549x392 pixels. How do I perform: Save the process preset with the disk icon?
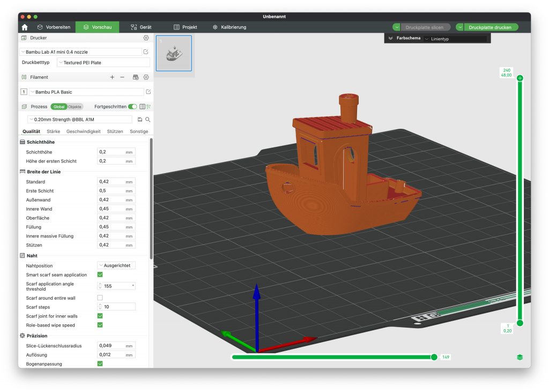click(x=140, y=120)
